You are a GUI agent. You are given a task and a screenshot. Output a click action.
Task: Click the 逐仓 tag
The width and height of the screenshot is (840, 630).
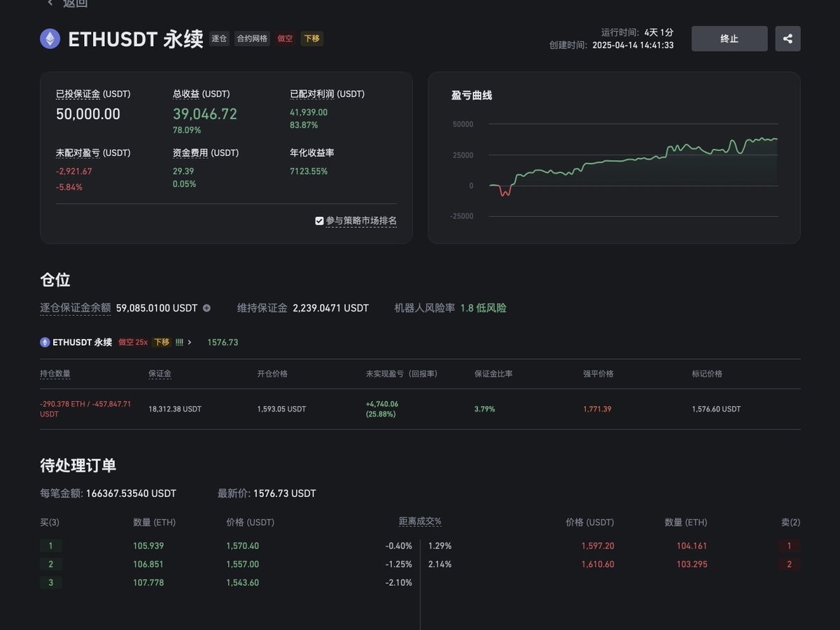219,38
